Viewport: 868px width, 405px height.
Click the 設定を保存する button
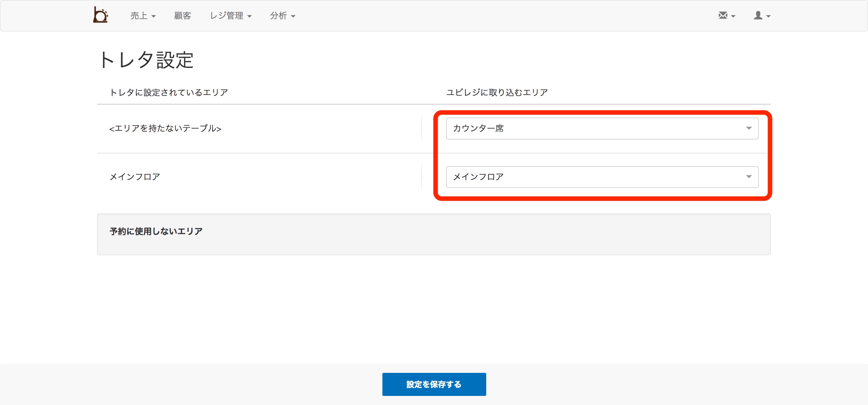[x=434, y=384]
